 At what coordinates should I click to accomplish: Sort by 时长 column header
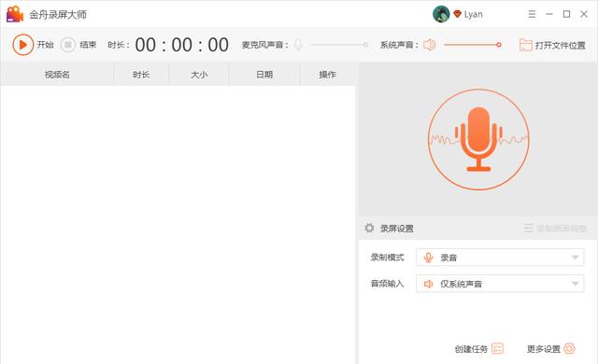(x=141, y=75)
